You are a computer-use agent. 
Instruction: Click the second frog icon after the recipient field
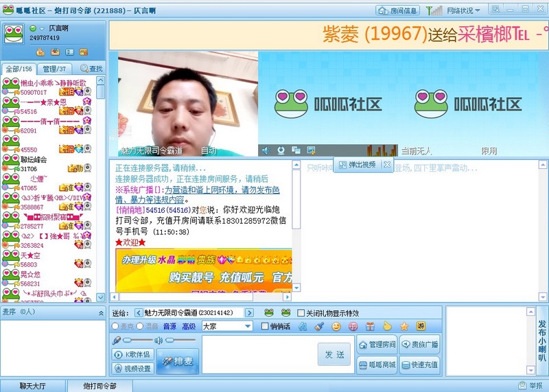click(x=285, y=312)
